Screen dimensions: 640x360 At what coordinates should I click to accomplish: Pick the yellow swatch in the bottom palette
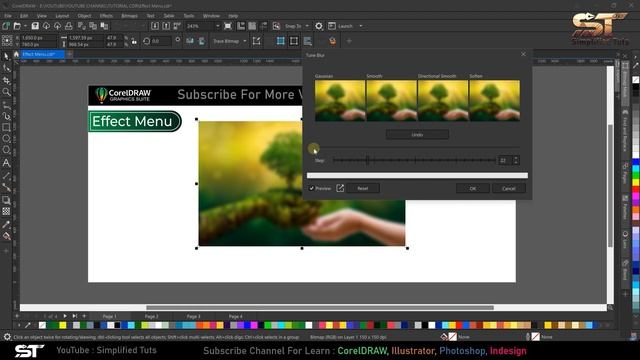[62, 325]
